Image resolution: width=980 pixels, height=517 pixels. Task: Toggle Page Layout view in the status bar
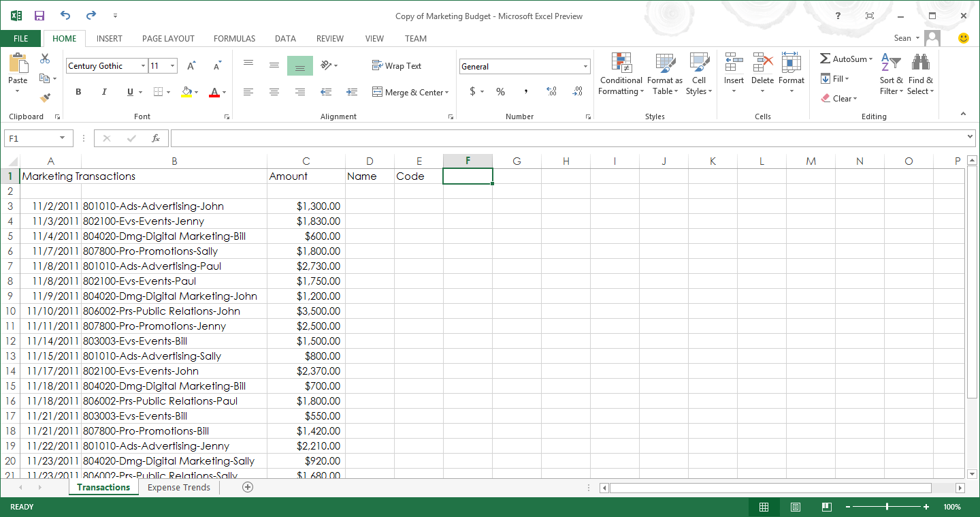coord(794,507)
